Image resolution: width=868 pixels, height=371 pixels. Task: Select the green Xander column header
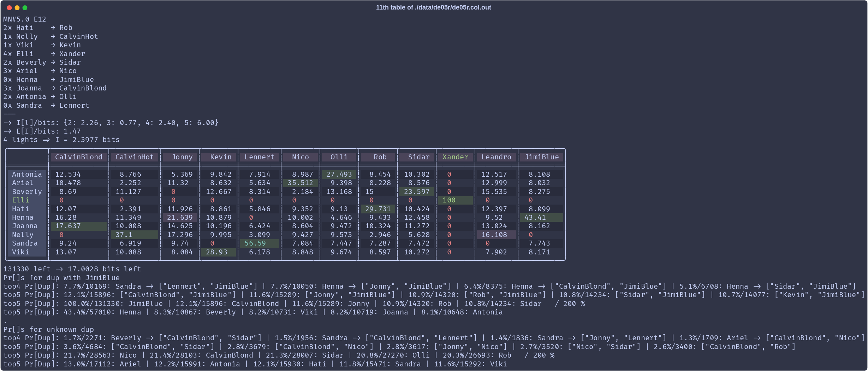[455, 157]
